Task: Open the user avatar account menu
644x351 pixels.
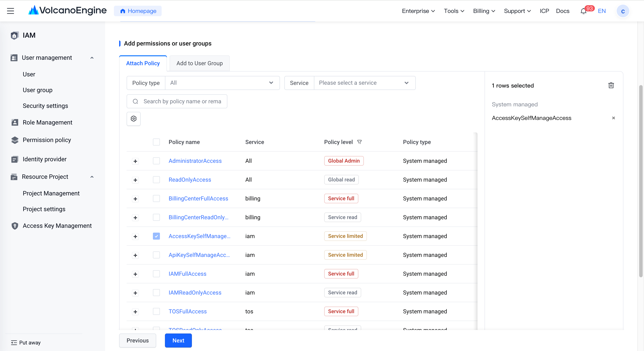Action: 623,11
